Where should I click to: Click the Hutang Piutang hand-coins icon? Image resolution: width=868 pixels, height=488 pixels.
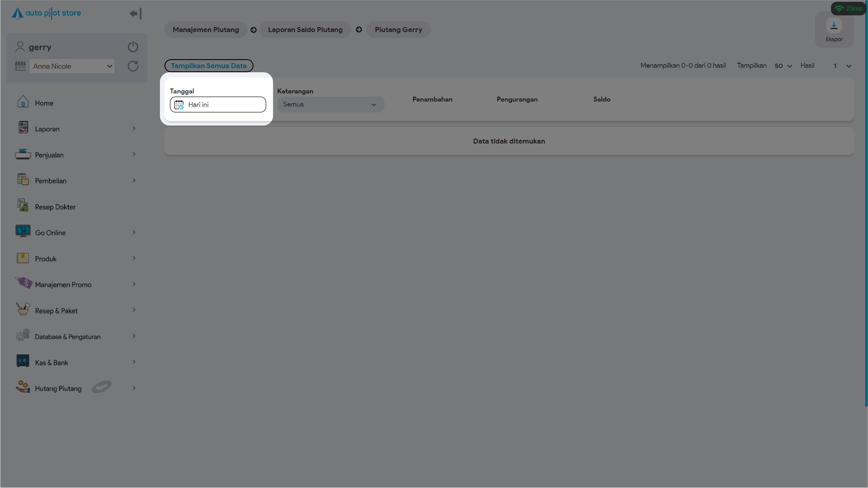click(x=23, y=387)
